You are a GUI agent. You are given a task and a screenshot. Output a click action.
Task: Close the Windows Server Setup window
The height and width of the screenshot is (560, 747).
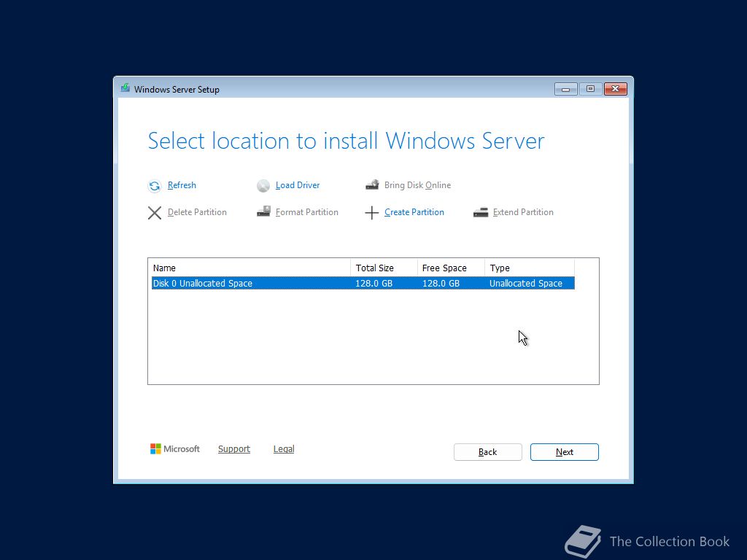click(616, 89)
